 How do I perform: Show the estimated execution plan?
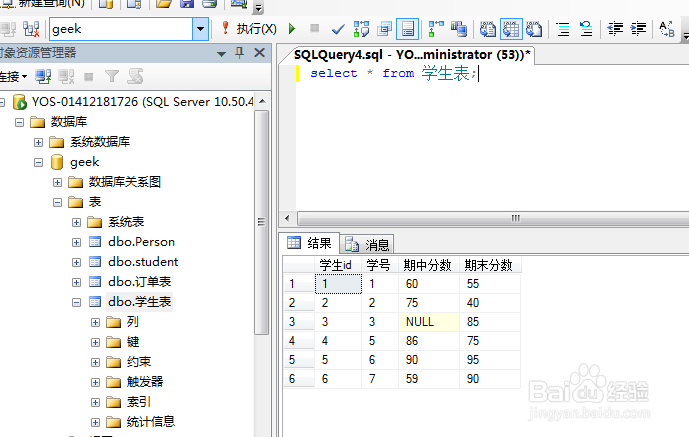point(361,29)
